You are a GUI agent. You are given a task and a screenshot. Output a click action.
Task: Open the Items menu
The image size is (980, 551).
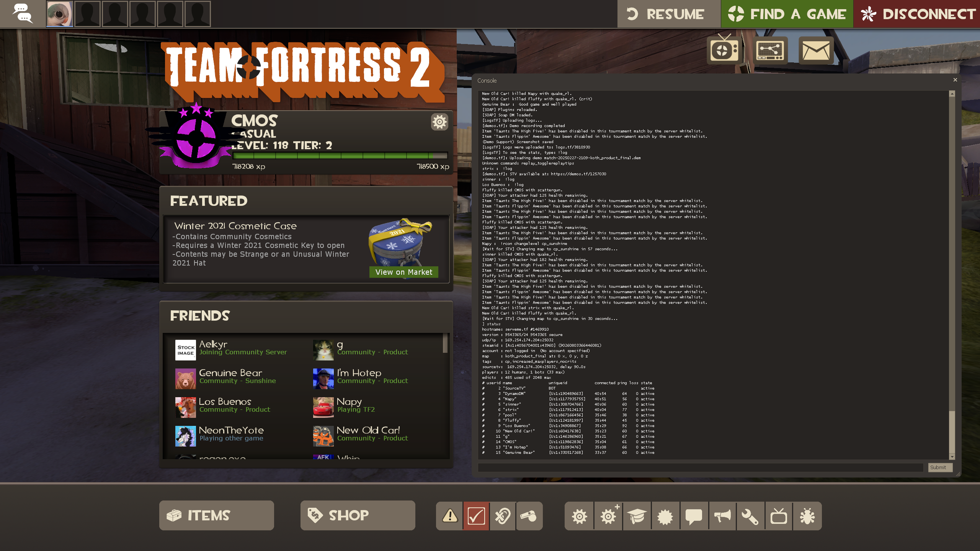[217, 515]
